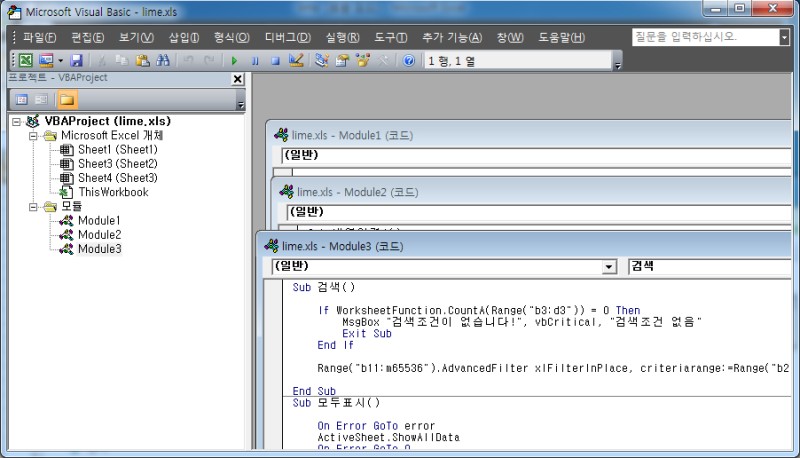Open the 도움말(H) menu
Screen dimensions: 800x458
[561, 37]
